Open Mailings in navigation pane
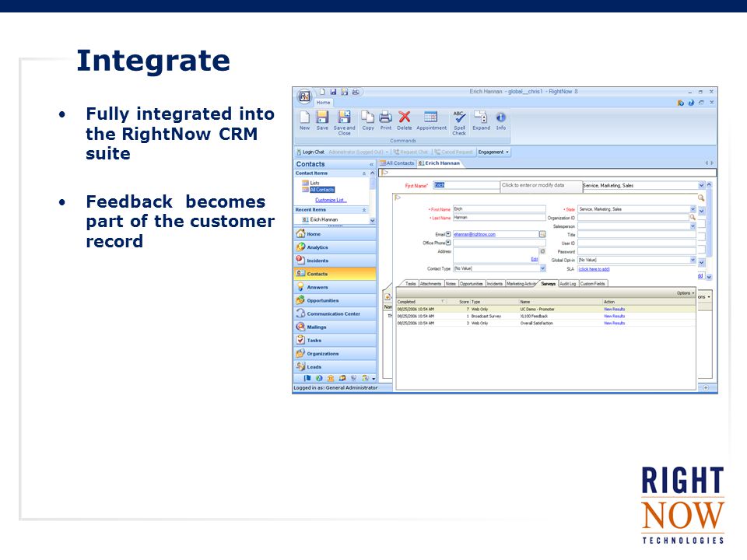Screen dimensions: 747x560 coord(335,327)
